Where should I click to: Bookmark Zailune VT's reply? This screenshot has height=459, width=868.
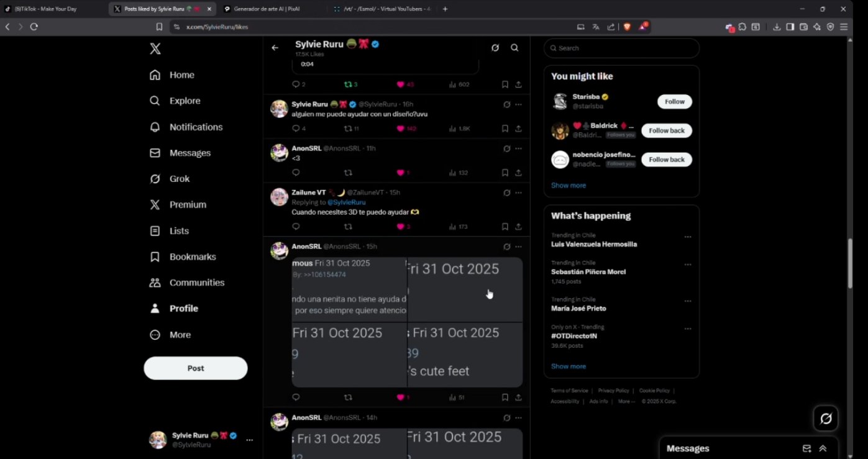click(x=505, y=227)
